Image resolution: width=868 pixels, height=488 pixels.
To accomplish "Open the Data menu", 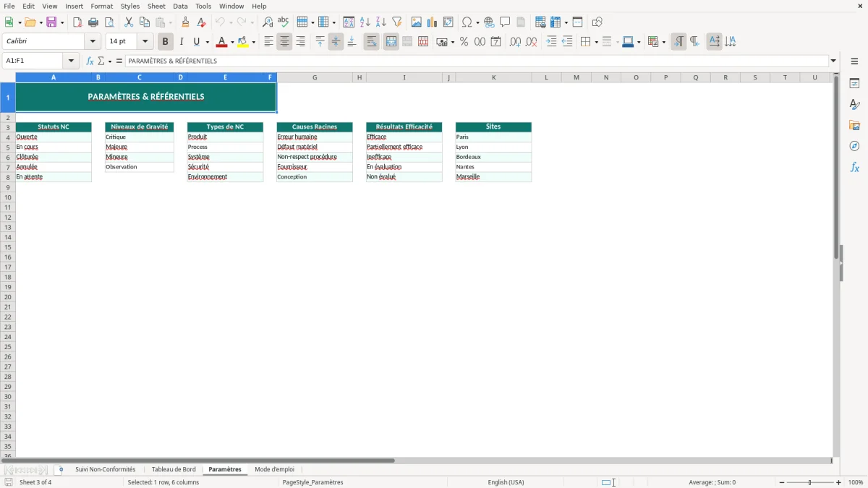I will click(180, 6).
